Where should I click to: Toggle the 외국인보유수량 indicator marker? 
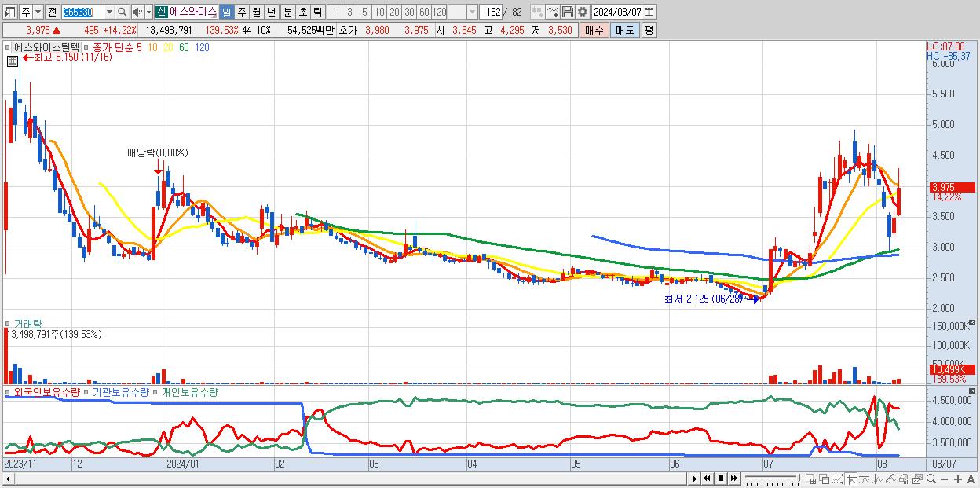[x=9, y=391]
